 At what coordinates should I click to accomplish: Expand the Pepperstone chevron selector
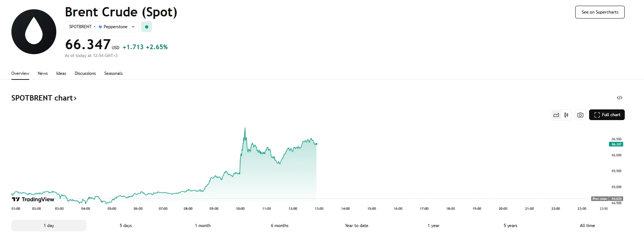point(133,27)
